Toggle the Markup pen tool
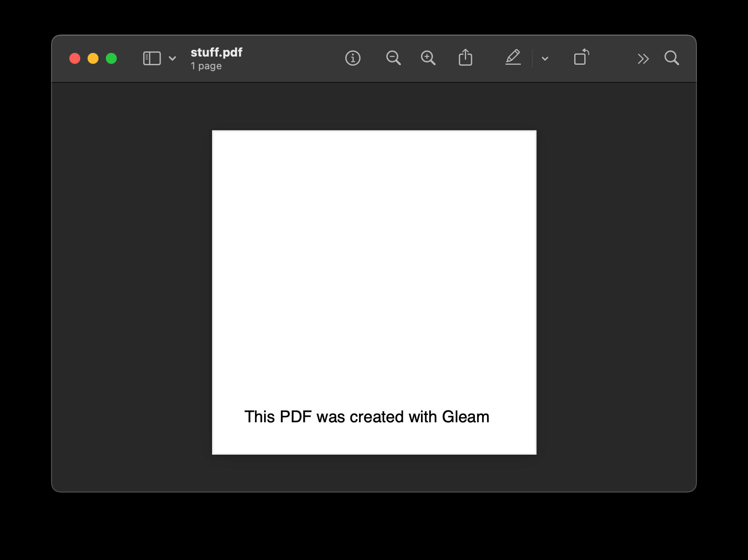The image size is (748, 560). (x=513, y=58)
